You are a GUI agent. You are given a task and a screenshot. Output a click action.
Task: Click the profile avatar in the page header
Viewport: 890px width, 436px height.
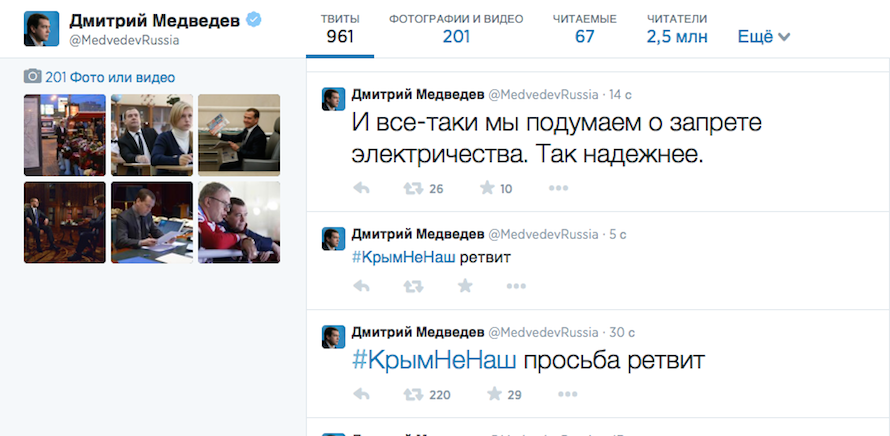pos(41,30)
